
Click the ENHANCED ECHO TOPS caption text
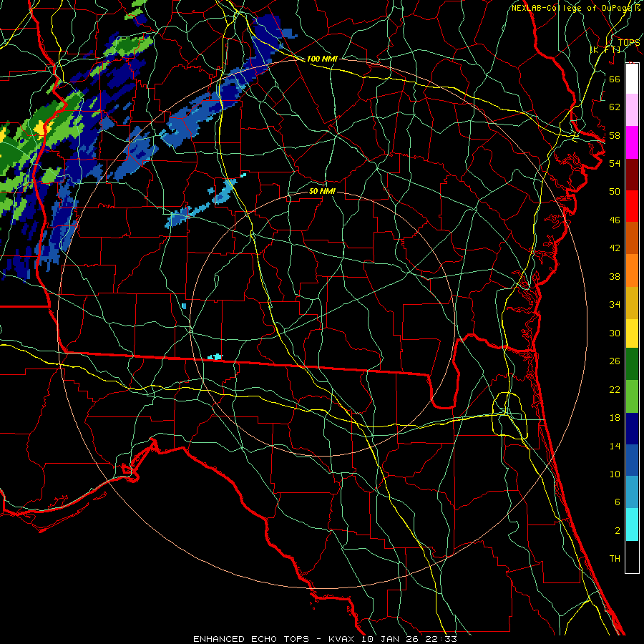pyautogui.click(x=251, y=639)
